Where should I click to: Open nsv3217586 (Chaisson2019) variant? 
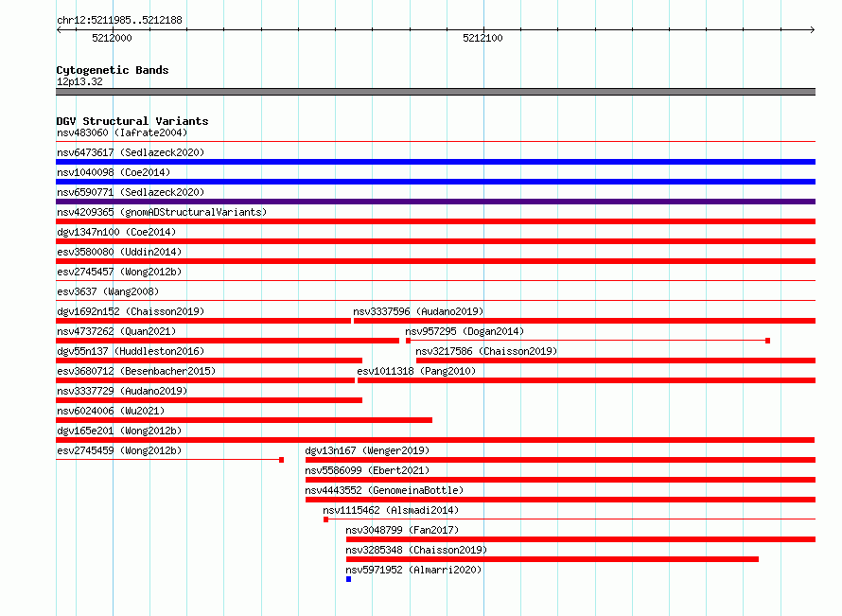tap(486, 351)
